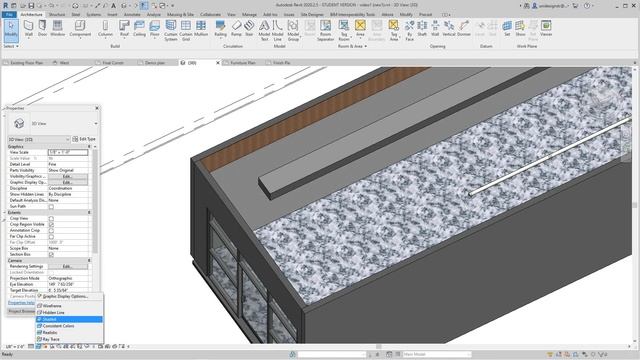The height and width of the screenshot is (360, 640).
Task: Open the Annotate ribbon tab
Action: point(132,14)
